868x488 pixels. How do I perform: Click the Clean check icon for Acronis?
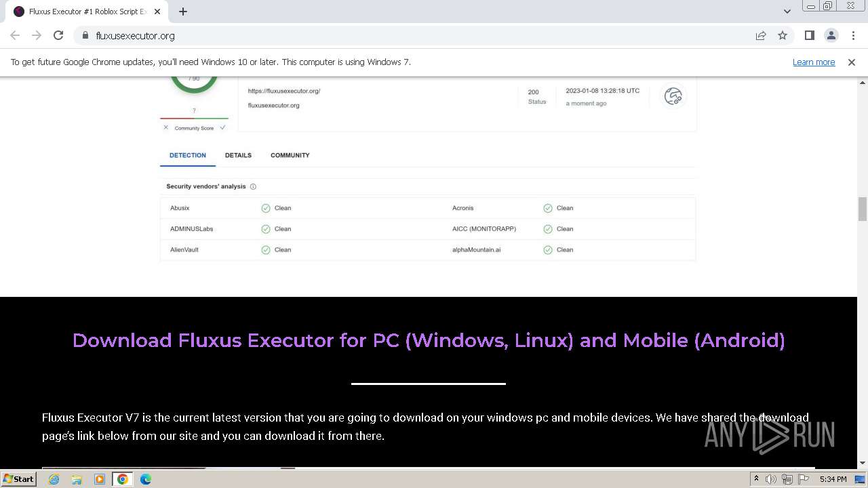coord(548,208)
